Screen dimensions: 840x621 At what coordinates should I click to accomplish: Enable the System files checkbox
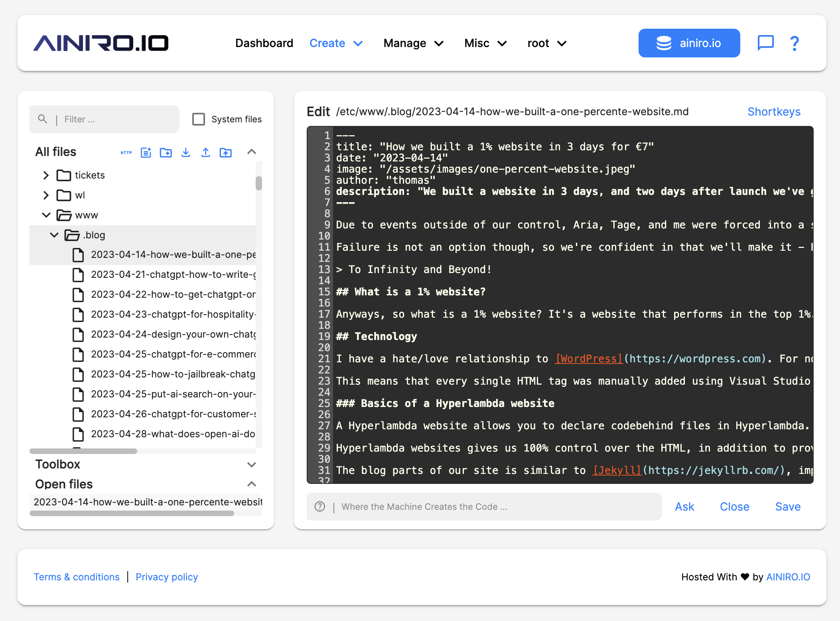[198, 119]
